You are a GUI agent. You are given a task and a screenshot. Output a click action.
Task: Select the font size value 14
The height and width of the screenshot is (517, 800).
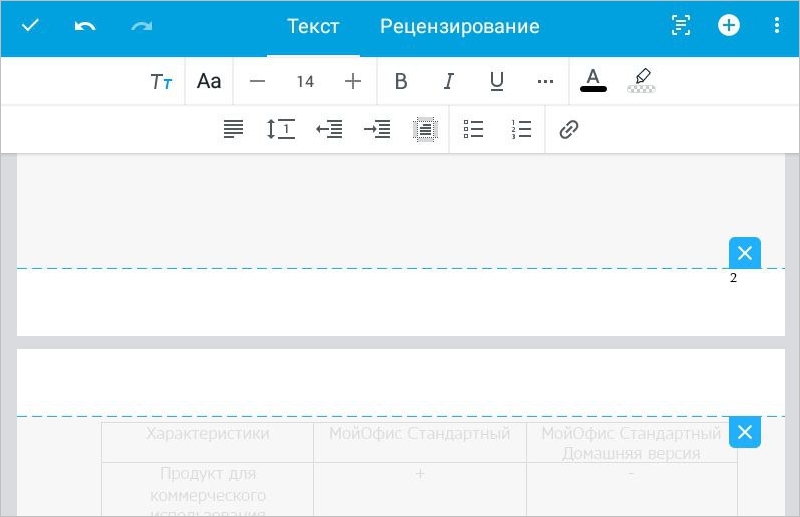tap(305, 82)
